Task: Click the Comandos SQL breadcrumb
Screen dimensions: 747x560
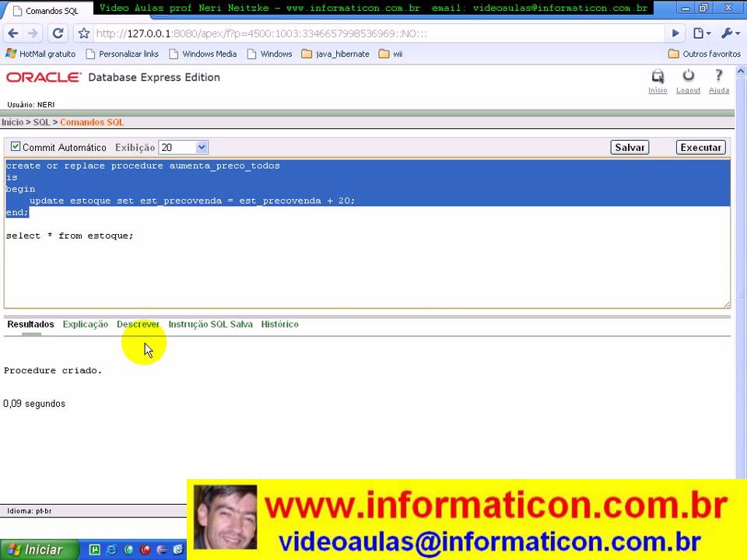Action: (x=92, y=122)
